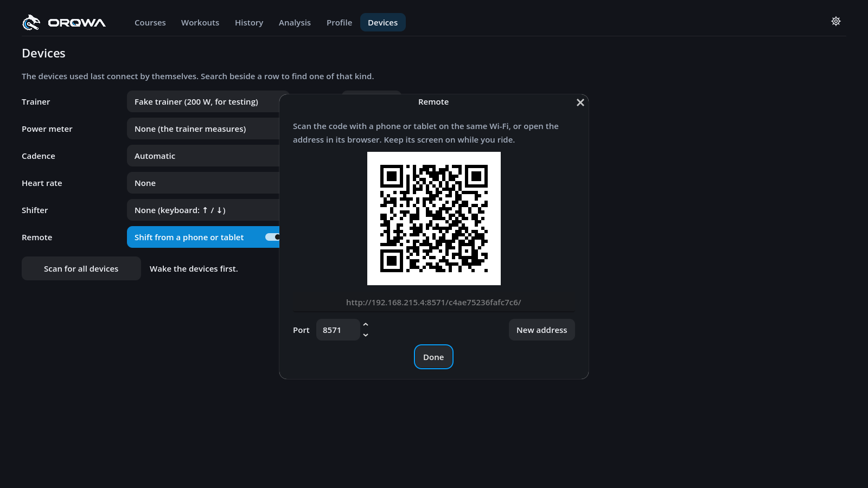This screenshot has height=488, width=868.
Task: Toggle the light/dark theme sun icon
Action: 836,21
